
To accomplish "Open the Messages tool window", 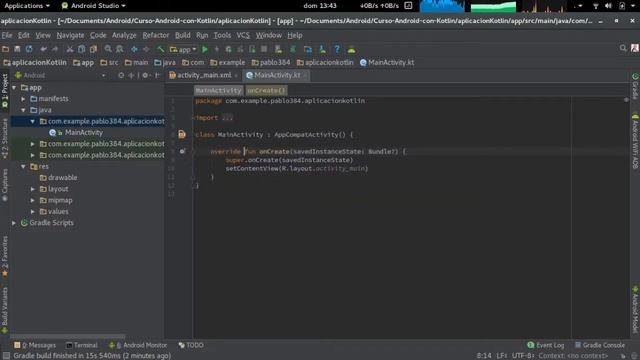I will point(35,345).
